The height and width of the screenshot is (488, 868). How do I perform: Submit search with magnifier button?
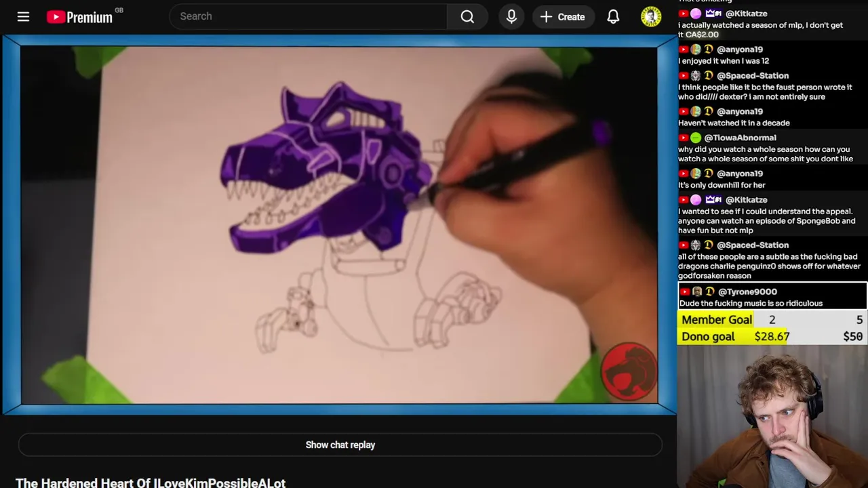pyautogui.click(x=467, y=16)
